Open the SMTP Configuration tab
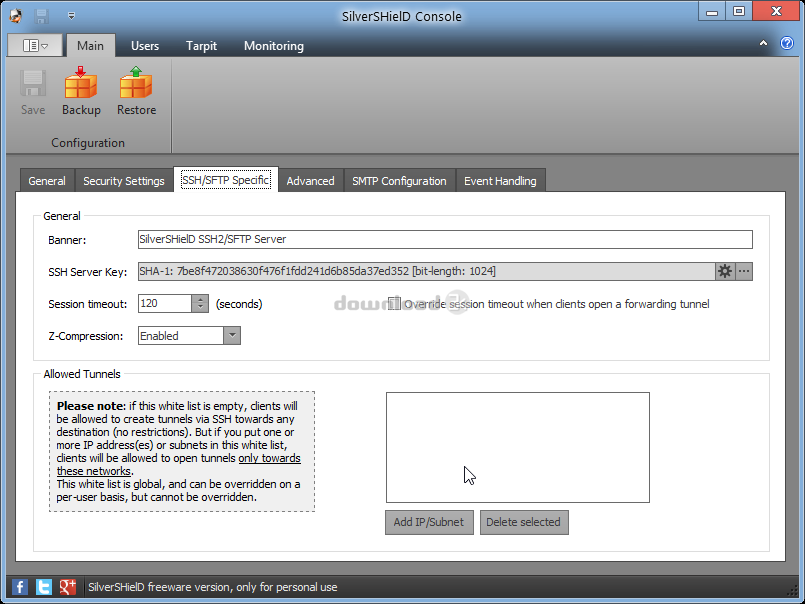805x604 pixels. (399, 181)
